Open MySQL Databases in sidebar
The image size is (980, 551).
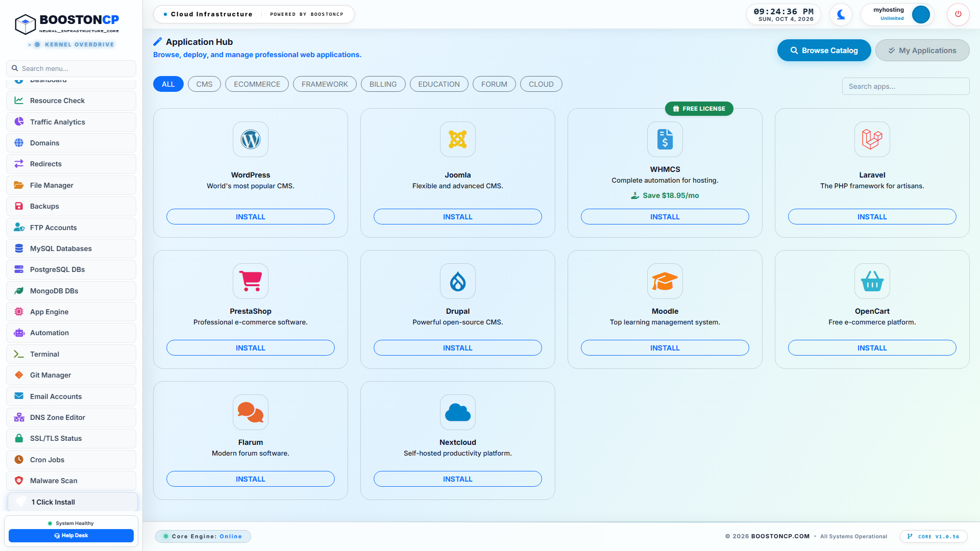71,248
